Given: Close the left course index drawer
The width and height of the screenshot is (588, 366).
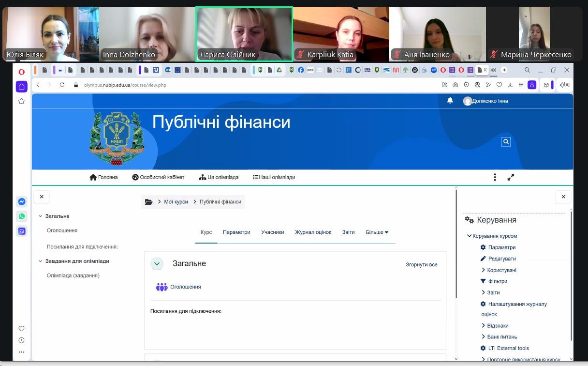Looking at the screenshot, I should (x=42, y=197).
